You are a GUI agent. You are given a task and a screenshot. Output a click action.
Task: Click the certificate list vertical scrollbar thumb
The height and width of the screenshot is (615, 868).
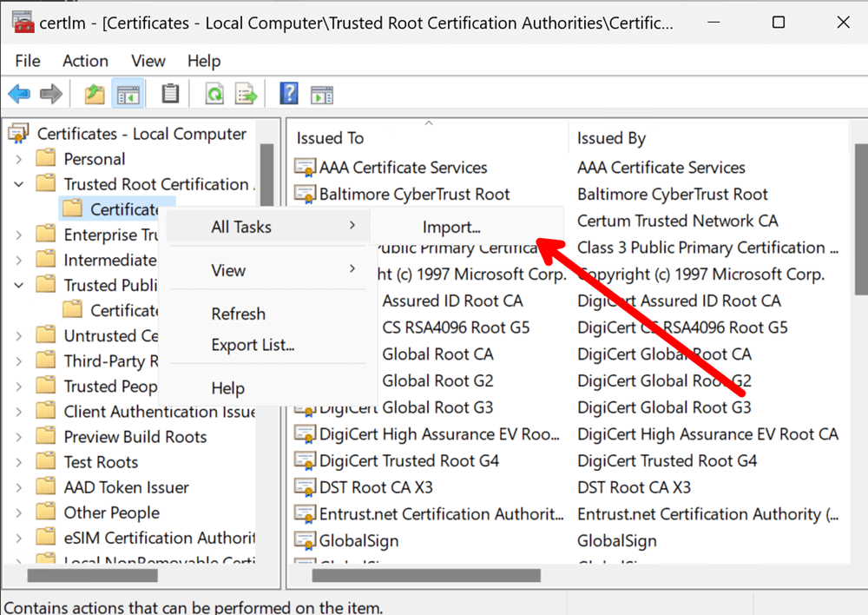[x=861, y=220]
